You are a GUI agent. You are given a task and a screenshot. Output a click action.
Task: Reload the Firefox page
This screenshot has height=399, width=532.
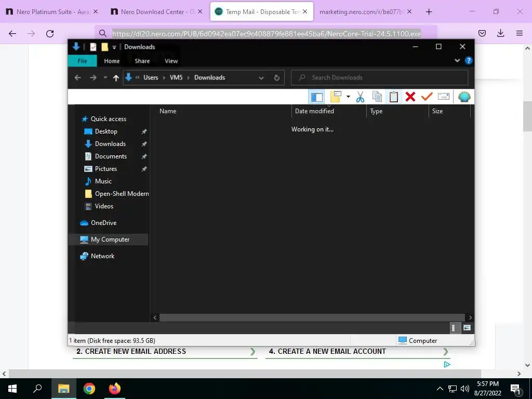tap(50, 33)
